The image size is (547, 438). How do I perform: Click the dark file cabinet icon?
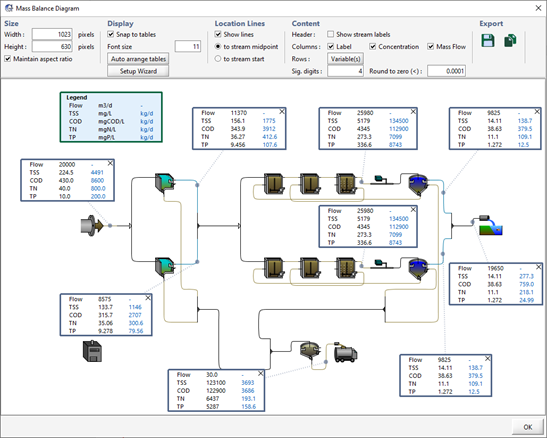[92, 351]
